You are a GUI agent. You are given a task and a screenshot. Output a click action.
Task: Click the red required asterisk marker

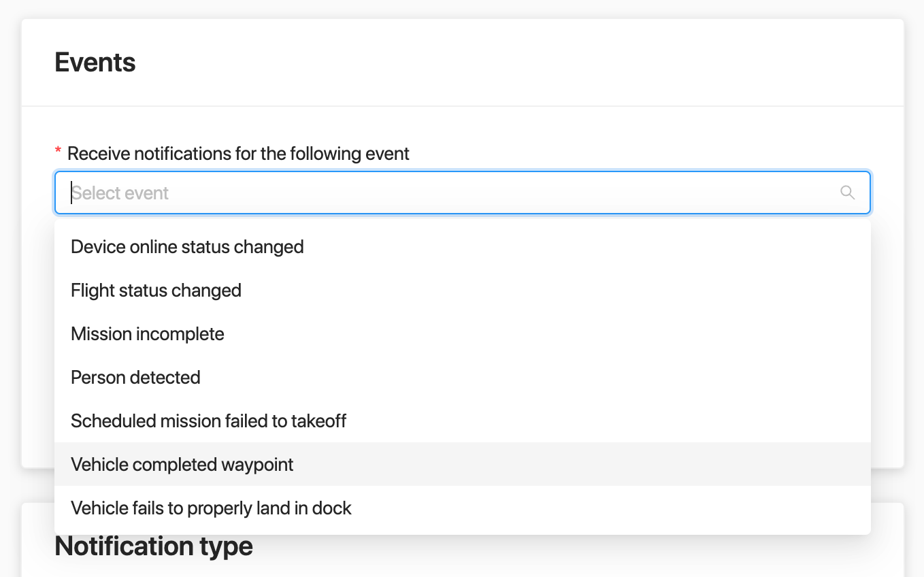click(x=58, y=152)
